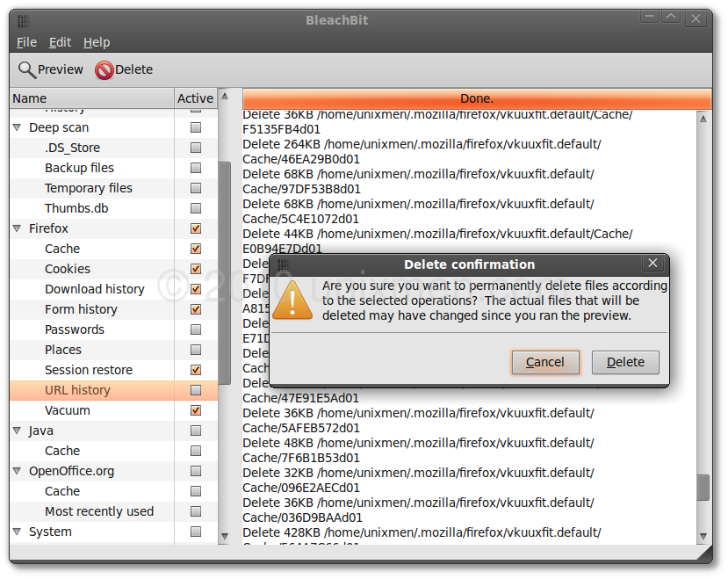The image size is (728, 579).
Task: Click the orange Done progress bar
Action: coord(477,98)
